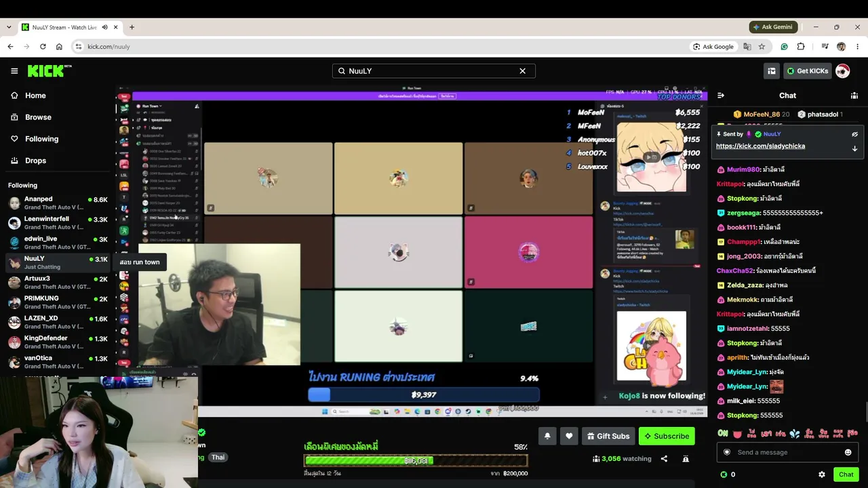Open LAZEN_XD channel from sidebar
Screen dimensions: 868x488
[58, 322]
